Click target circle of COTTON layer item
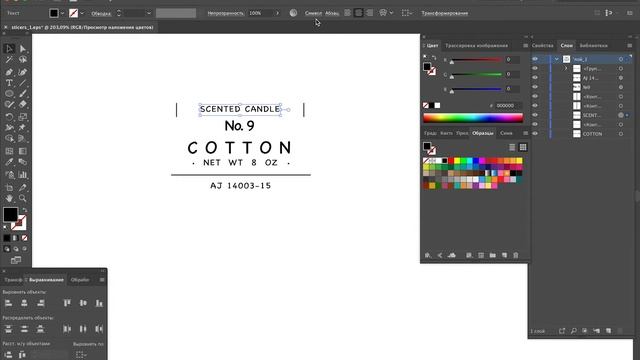Viewport: 640px width, 360px height. (621, 134)
